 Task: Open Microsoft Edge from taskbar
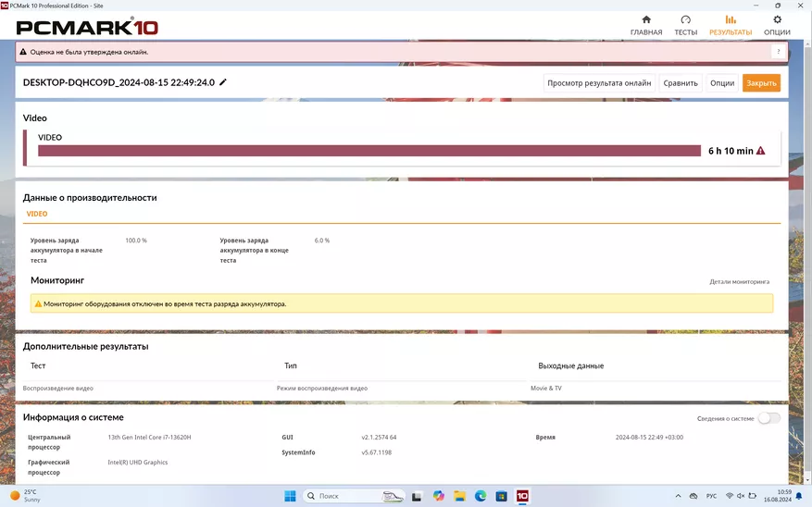(481, 496)
